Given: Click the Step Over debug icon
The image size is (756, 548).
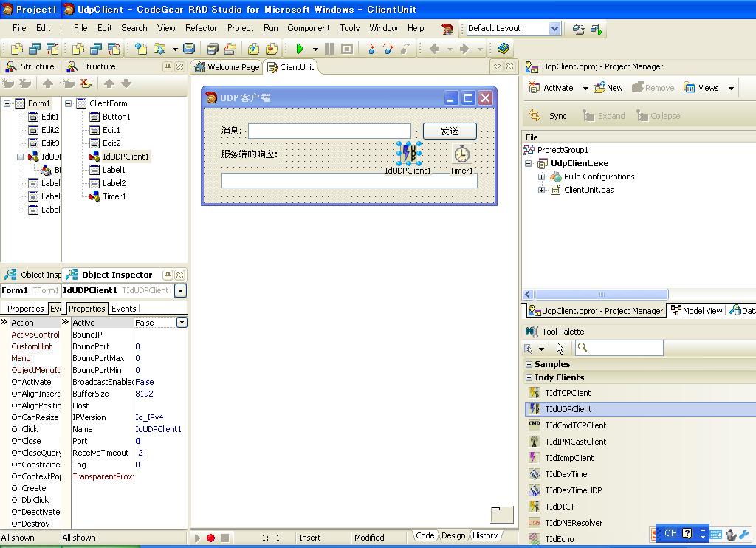Looking at the screenshot, I should point(388,49).
